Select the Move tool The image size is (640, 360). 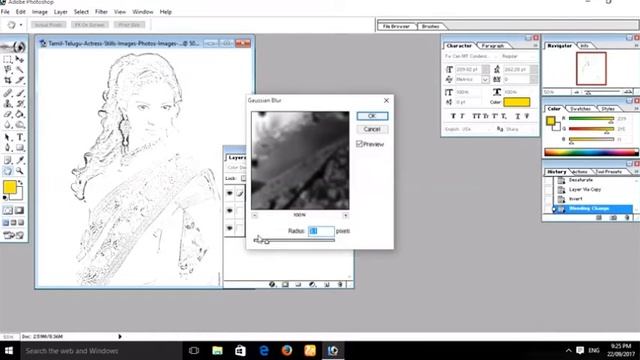pos(20,59)
